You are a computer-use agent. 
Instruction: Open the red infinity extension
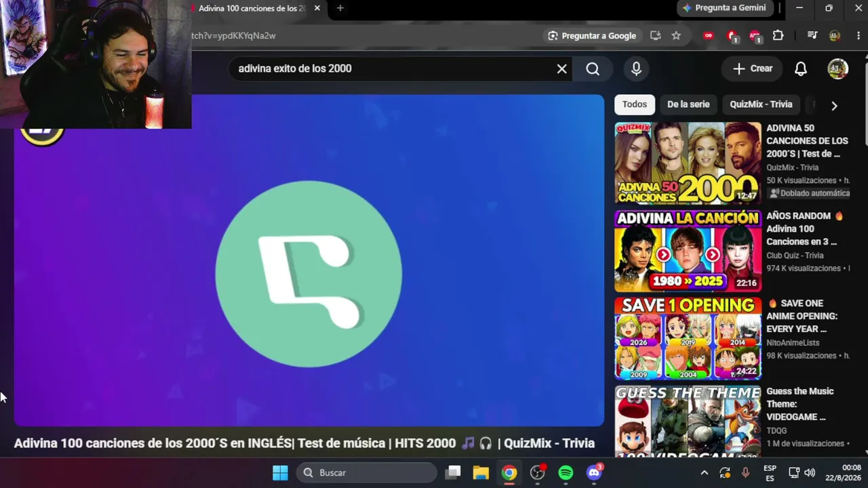point(709,36)
